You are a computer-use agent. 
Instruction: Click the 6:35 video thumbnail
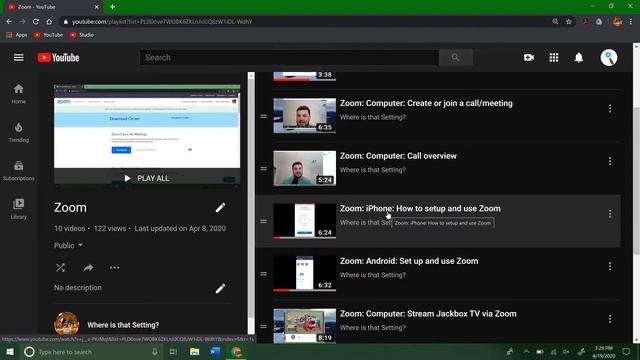coord(304,116)
